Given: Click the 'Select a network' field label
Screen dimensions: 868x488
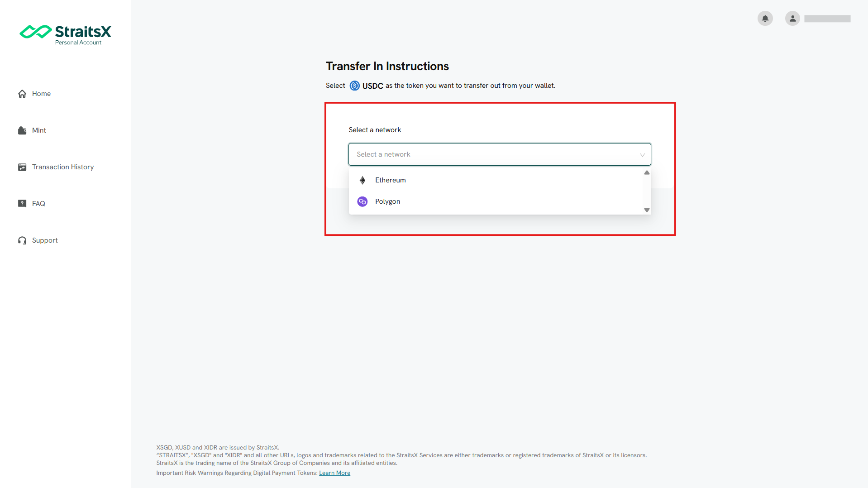Looking at the screenshot, I should [375, 130].
